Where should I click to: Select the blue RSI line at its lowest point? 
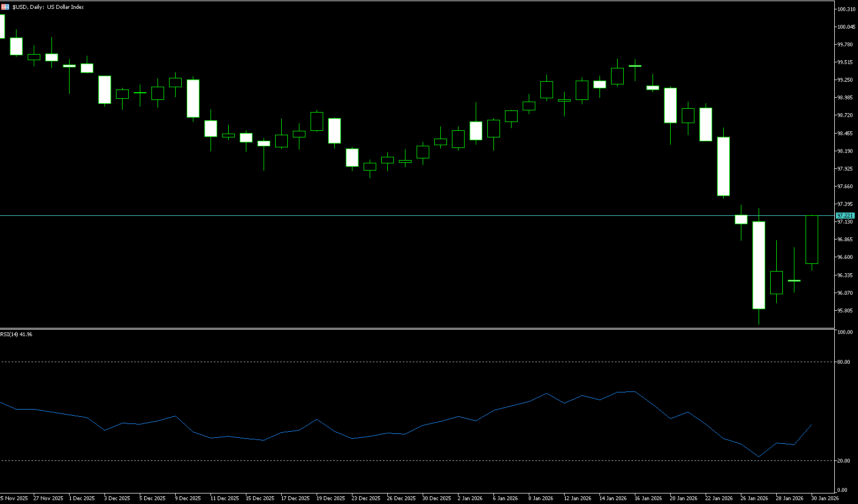coord(759,457)
